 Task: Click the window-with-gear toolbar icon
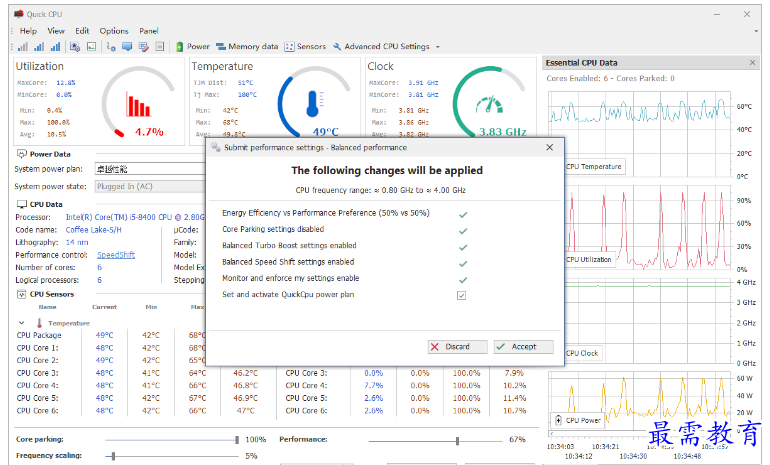point(75,47)
